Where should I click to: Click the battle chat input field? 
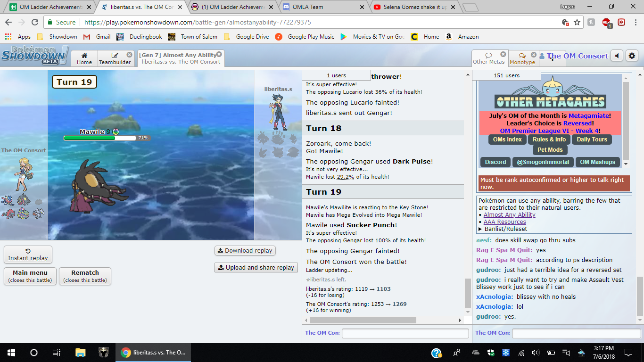pos(405,333)
